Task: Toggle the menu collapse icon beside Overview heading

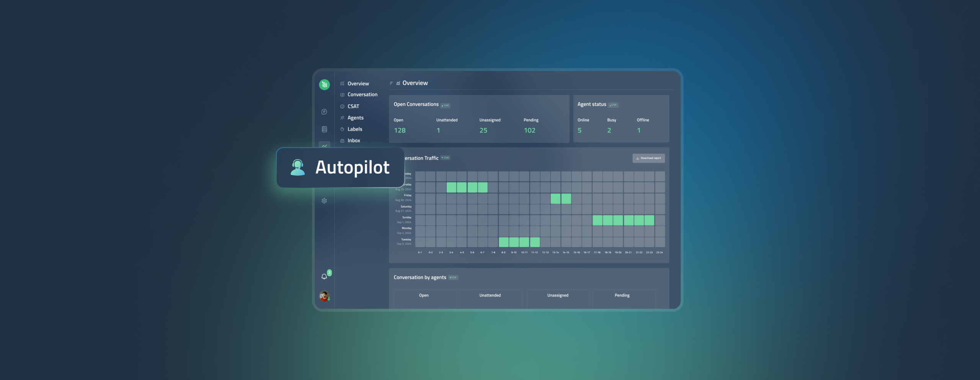Action: click(x=391, y=83)
